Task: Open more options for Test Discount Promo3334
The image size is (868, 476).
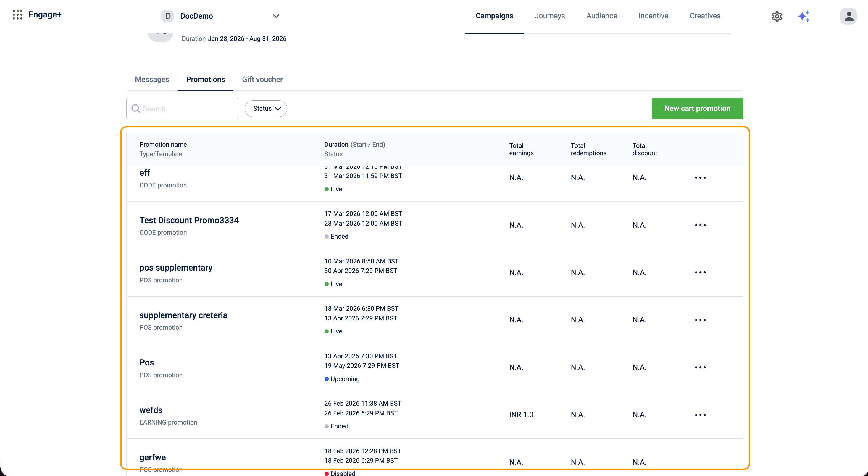Action: point(700,225)
